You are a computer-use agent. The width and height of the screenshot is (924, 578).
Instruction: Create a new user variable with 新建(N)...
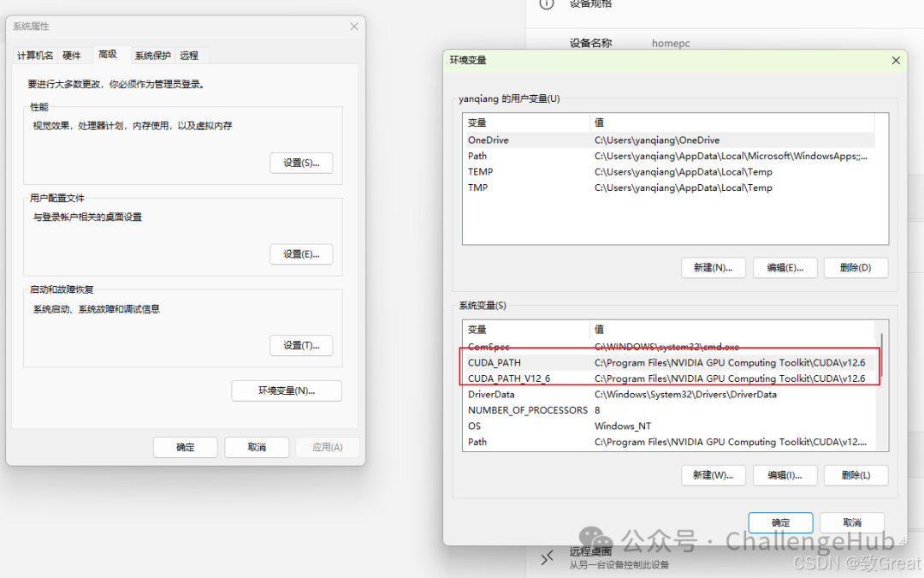[713, 268]
